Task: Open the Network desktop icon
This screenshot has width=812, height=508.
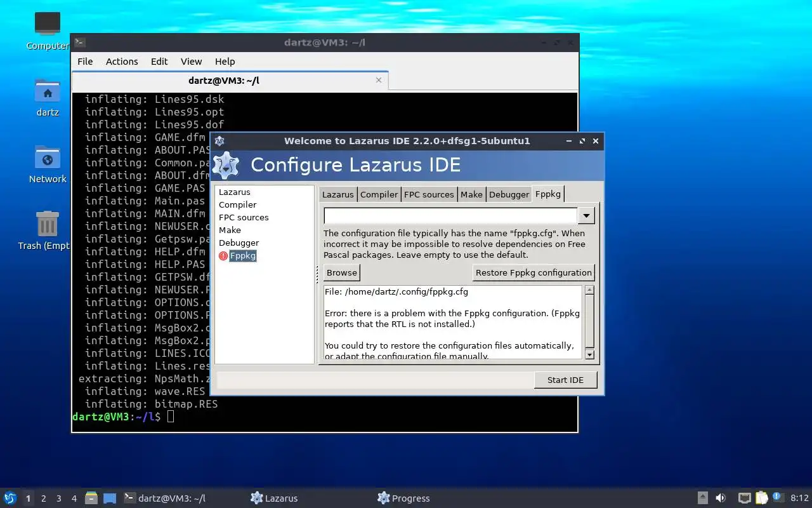Action: pos(48,157)
